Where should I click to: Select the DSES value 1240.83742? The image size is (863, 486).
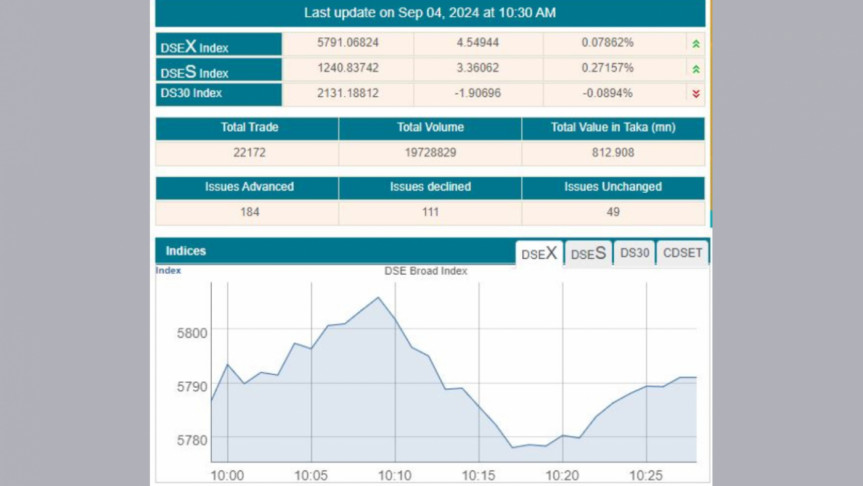pyautogui.click(x=348, y=68)
